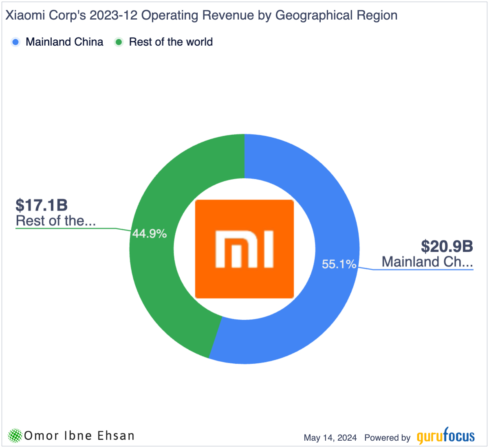Click the green globe icon beside the author name
489x448 pixels.
pos(15,436)
